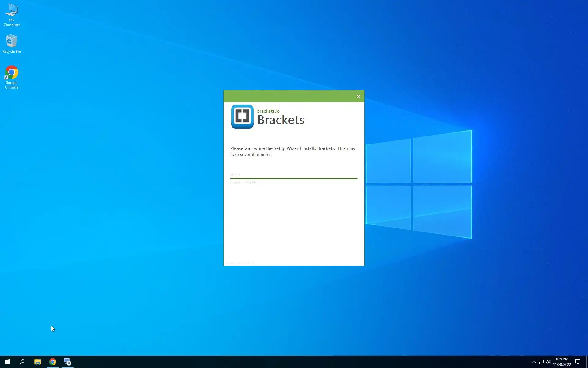The width and height of the screenshot is (588, 368).
Task: Click the 'Copying new files' status text
Action: pyautogui.click(x=244, y=182)
